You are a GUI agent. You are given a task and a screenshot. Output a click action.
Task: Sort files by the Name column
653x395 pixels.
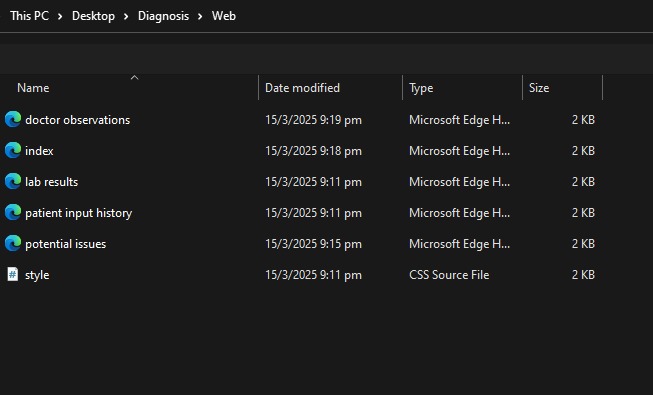33,88
